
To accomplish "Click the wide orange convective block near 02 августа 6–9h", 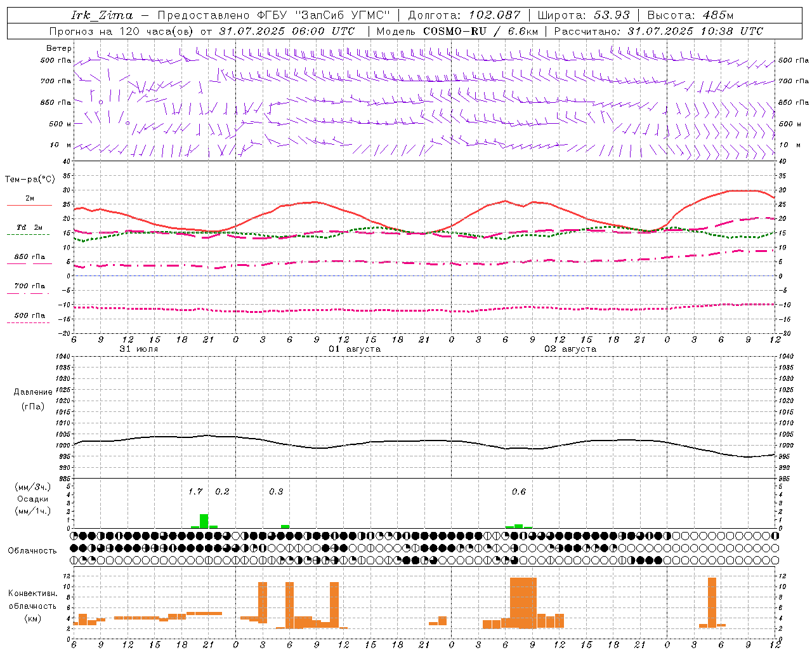I will click(x=523, y=603).
